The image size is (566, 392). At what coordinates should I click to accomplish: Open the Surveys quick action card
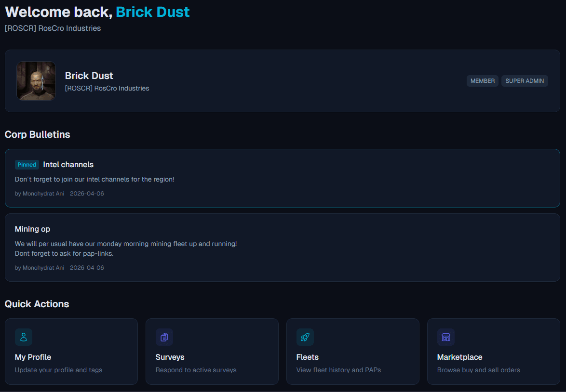(212, 352)
